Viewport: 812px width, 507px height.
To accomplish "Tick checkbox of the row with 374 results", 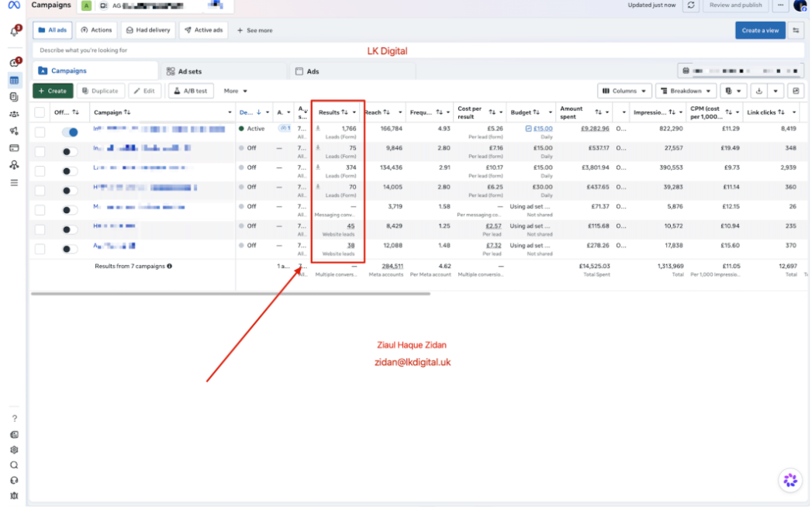I will click(40, 171).
